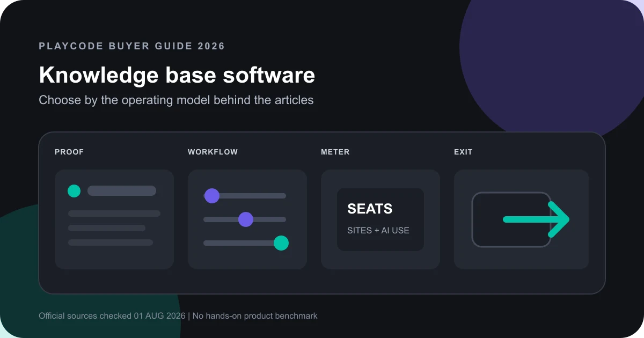This screenshot has height=338, width=644.
Task: Click the SEATS heading in the METER card
Action: (x=370, y=209)
